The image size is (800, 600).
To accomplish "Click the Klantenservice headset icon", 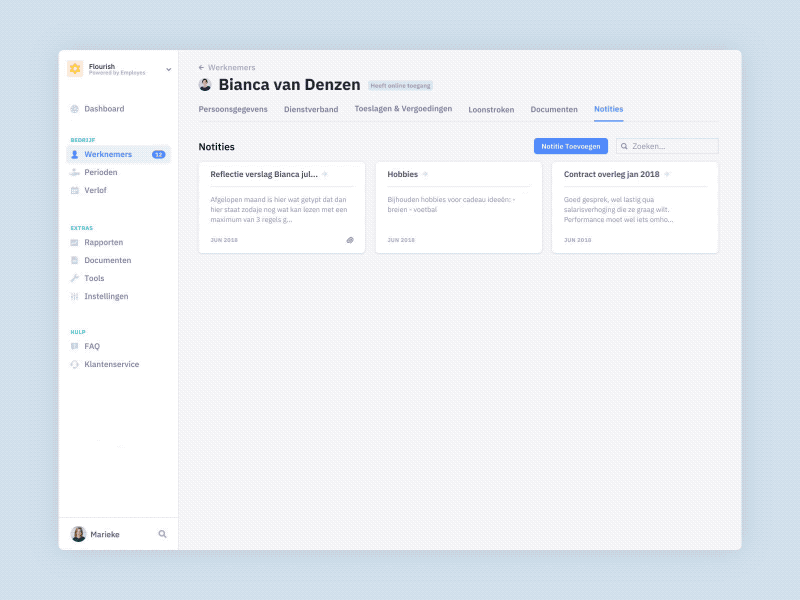I will click(74, 364).
